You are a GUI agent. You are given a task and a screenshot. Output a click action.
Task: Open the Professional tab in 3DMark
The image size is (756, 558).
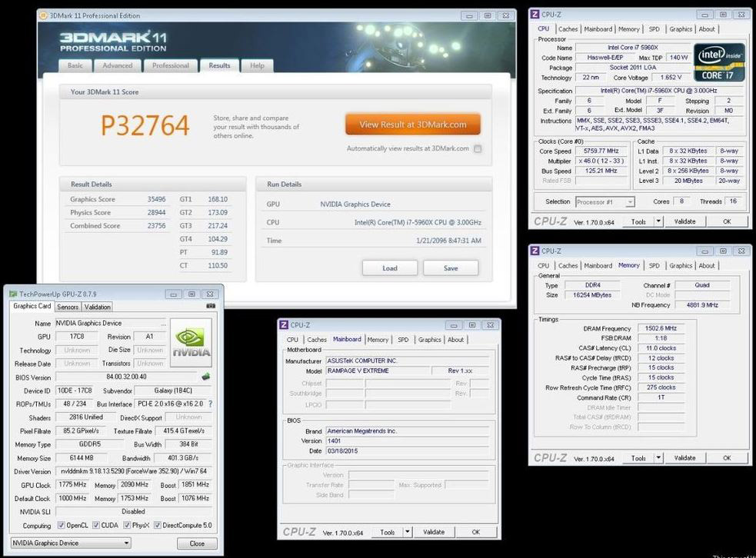tap(170, 65)
